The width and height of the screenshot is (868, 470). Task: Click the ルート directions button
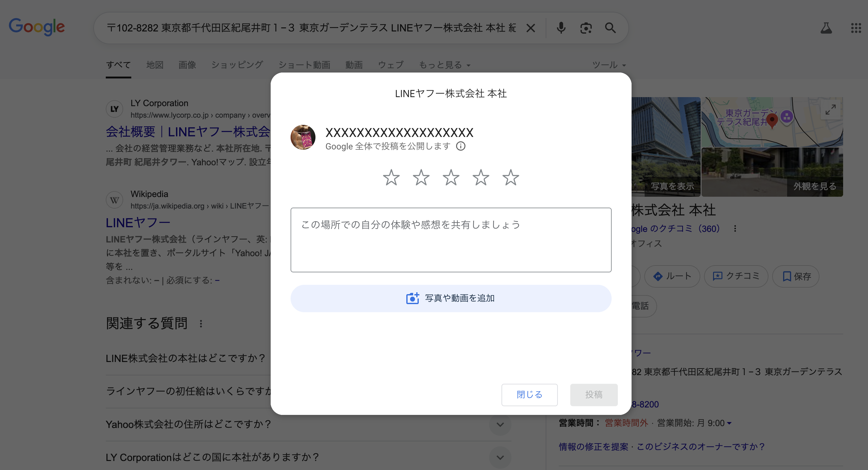point(672,276)
